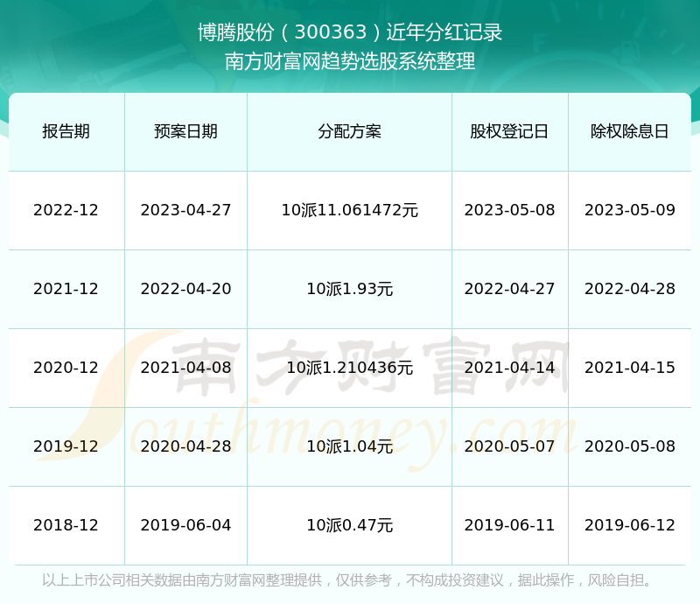Click record date 2023-05-08

(x=509, y=210)
